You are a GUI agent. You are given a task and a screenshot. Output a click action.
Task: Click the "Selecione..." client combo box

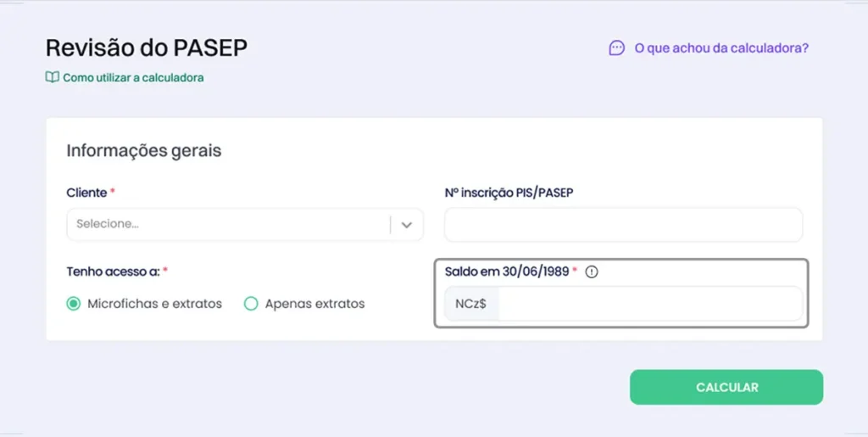[x=225, y=225]
